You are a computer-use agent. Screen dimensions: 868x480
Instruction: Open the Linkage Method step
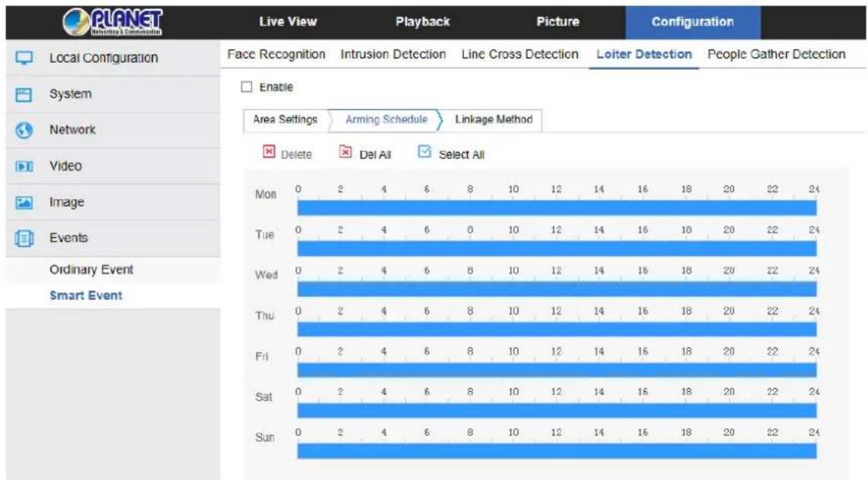pyautogui.click(x=494, y=119)
